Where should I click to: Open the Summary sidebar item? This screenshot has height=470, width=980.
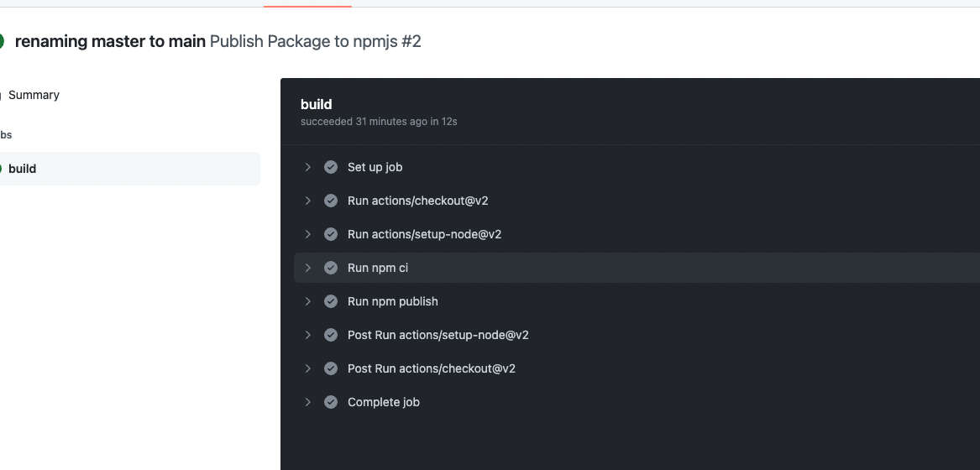pos(34,95)
